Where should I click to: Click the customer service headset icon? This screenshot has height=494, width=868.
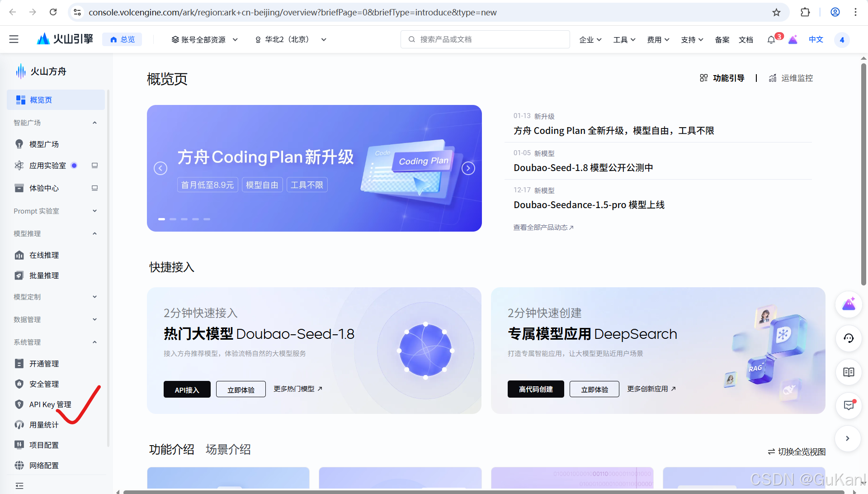click(849, 338)
